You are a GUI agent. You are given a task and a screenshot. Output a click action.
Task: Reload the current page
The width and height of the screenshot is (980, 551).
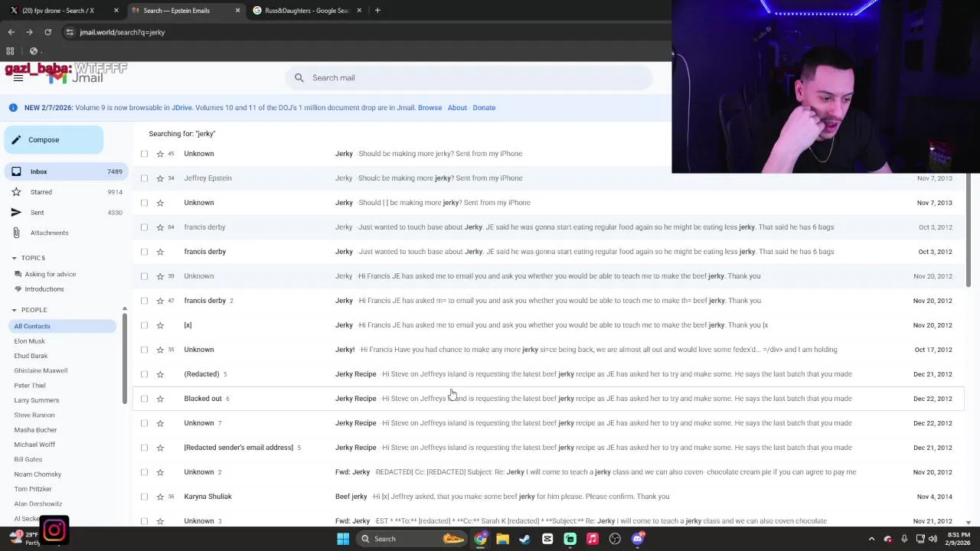47,32
